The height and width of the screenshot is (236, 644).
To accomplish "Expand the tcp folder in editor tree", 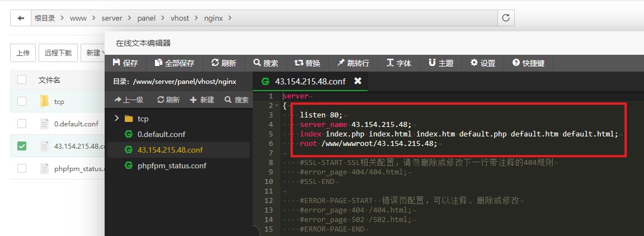I will coord(116,119).
